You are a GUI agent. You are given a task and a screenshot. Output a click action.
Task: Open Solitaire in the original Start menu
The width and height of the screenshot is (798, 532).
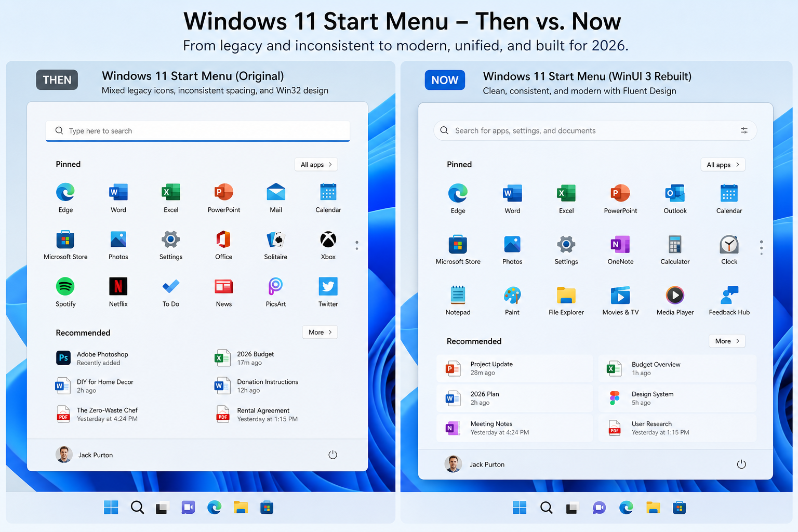click(276, 245)
